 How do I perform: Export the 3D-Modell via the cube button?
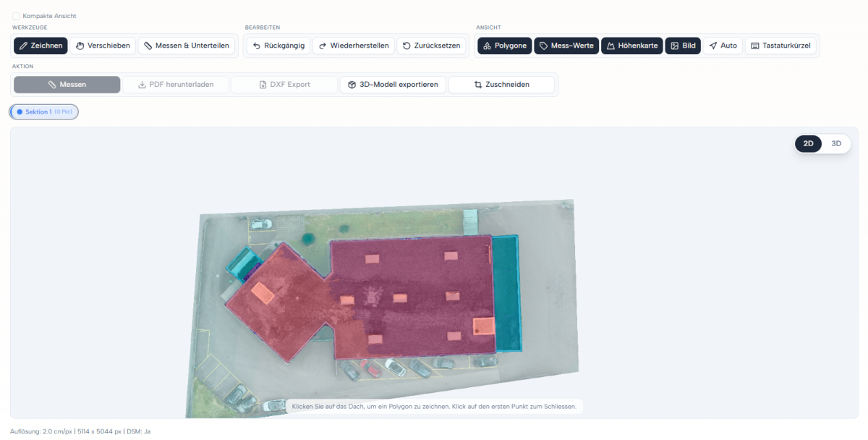[393, 85]
